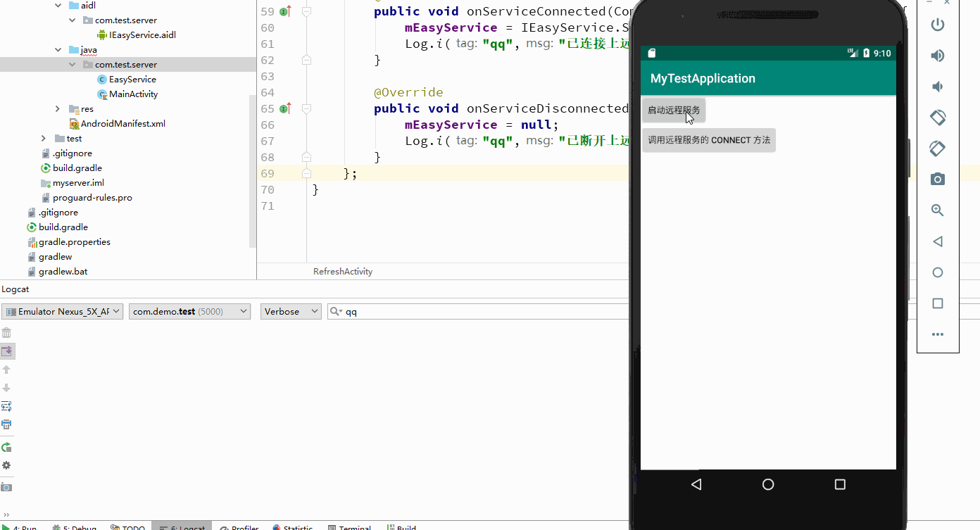The image size is (980, 530).
Task: Click RefreshActivity breadcrumb in editor
Action: click(343, 271)
